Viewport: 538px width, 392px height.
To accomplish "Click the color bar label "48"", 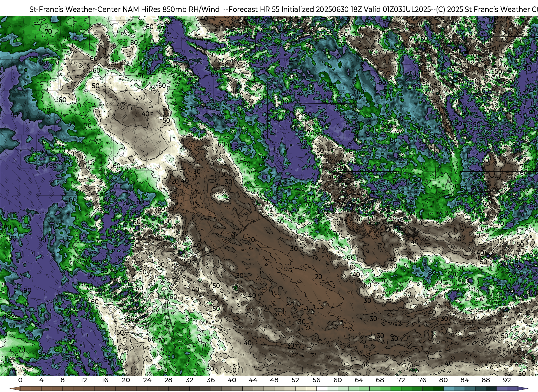I will pyautogui.click(x=274, y=380).
